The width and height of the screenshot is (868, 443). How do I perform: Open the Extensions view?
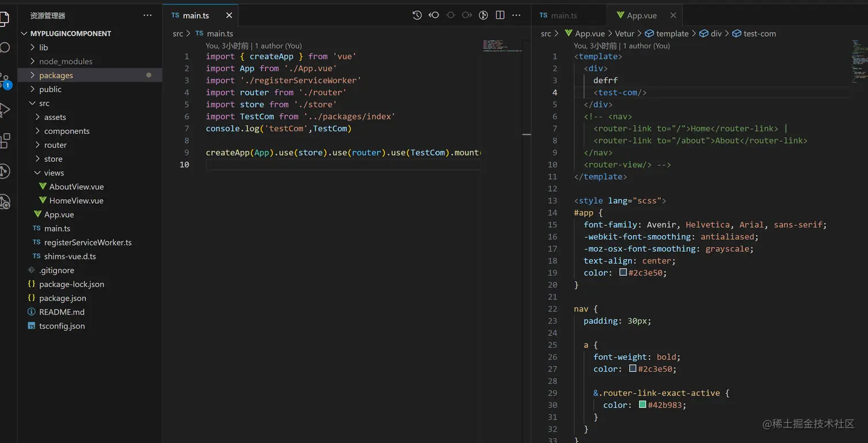click(5, 141)
